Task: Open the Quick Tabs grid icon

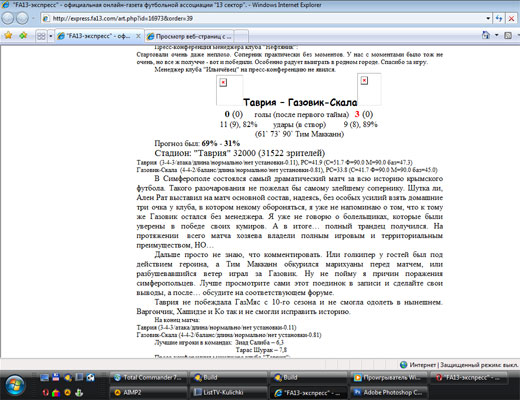Action: point(41,36)
